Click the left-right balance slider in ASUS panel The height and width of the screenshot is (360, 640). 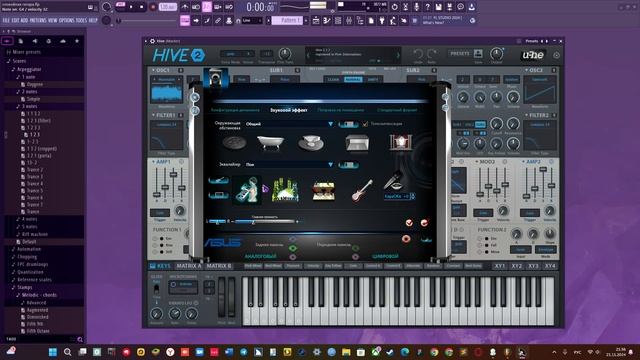pos(218,222)
